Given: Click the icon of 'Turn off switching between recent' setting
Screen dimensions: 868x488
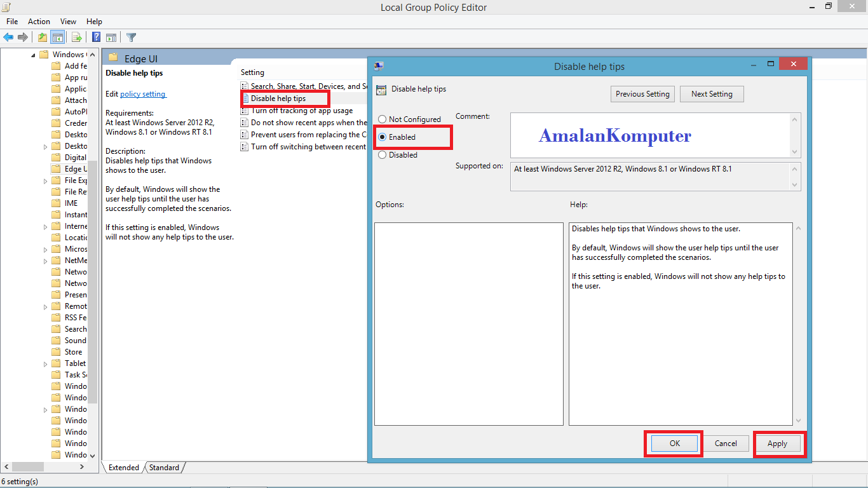Looking at the screenshot, I should pos(245,147).
